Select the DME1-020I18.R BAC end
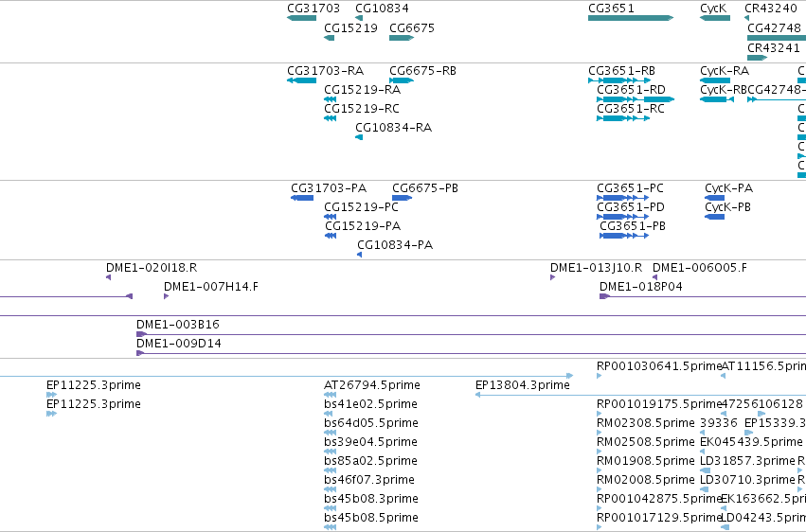The width and height of the screenshot is (806, 532). 108,277
